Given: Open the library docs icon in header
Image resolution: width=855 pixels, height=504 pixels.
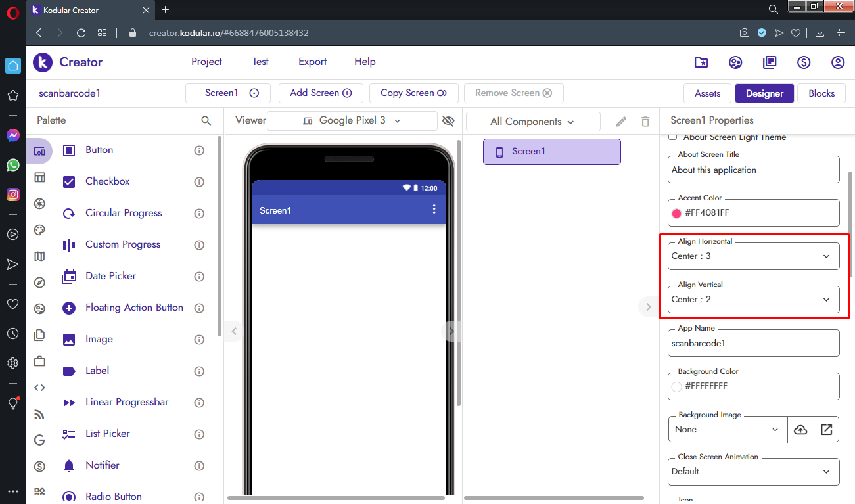Looking at the screenshot, I should click(770, 62).
